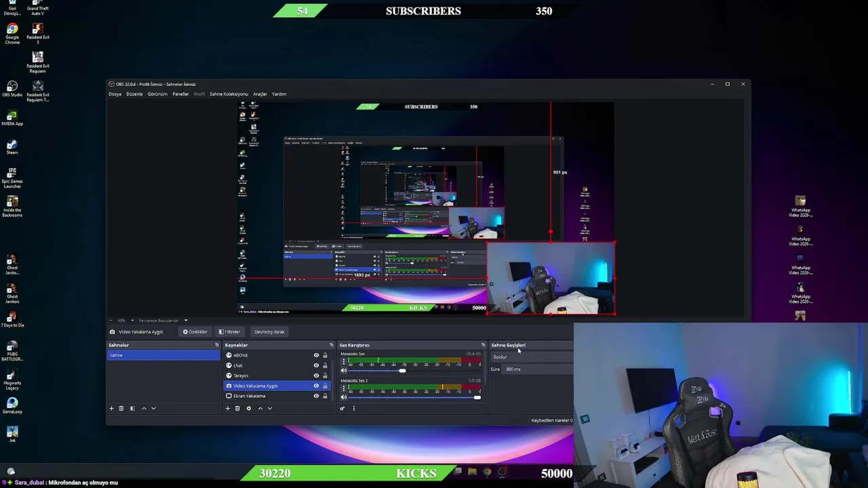Select ABONE source row
Image resolution: width=868 pixels, height=488 pixels.
[277, 355]
